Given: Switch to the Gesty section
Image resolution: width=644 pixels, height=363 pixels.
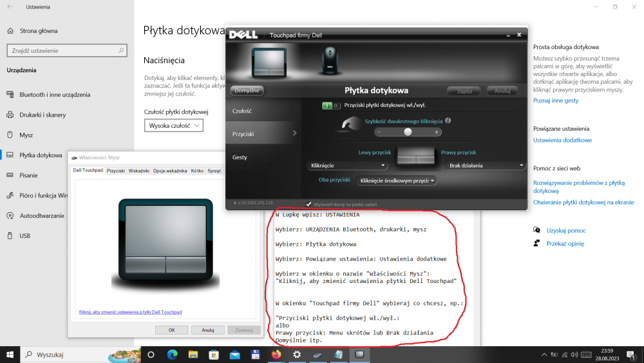Looking at the screenshot, I should pos(240,157).
